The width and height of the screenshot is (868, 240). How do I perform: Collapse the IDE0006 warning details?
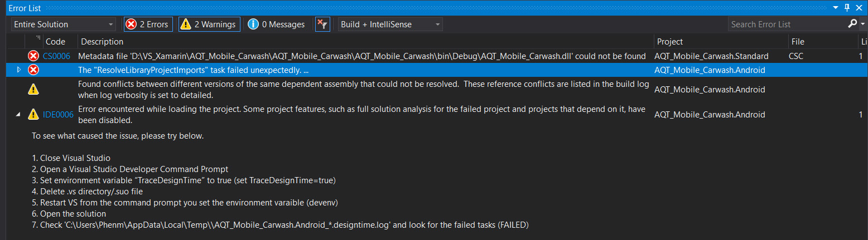[x=18, y=115]
